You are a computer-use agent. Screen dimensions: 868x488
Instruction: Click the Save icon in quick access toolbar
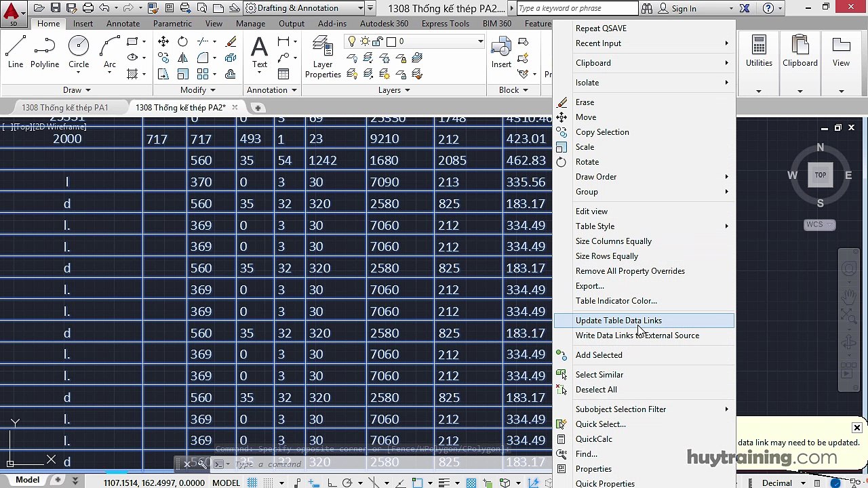coord(56,8)
